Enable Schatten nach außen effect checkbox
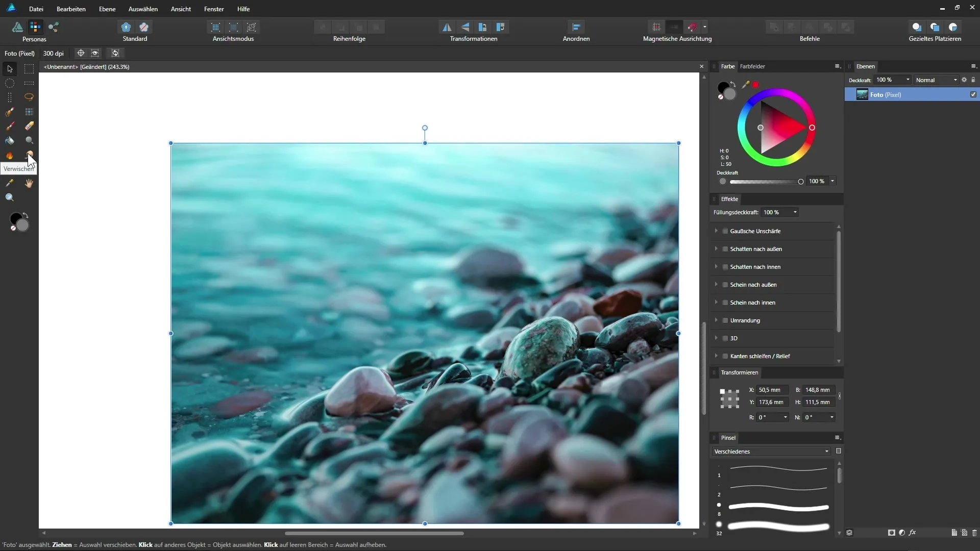 (725, 249)
